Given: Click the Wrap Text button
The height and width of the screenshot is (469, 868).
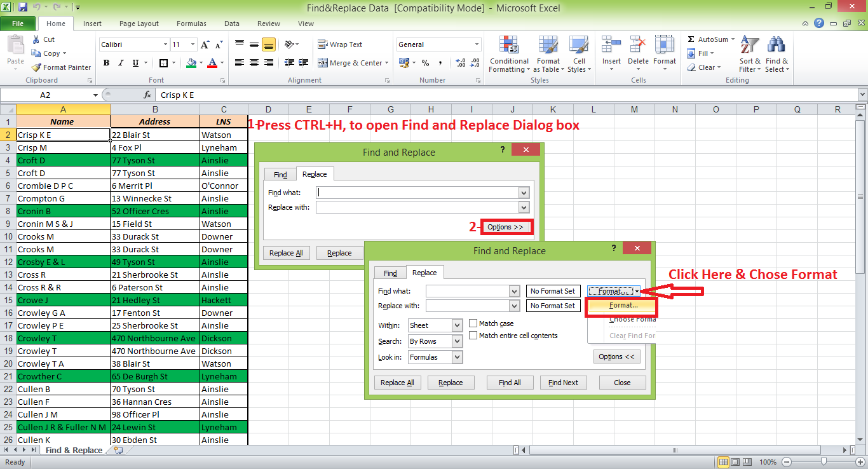Looking at the screenshot, I should click(340, 44).
